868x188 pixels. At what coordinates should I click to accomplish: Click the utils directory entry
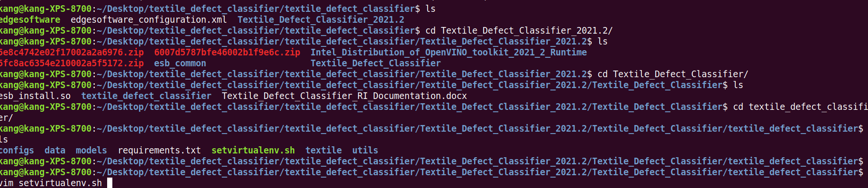point(365,151)
